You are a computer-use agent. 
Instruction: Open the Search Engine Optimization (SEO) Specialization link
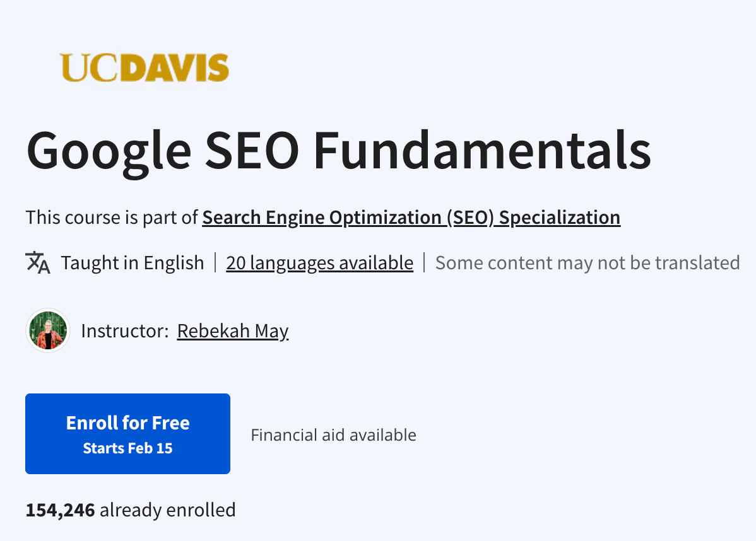411,217
